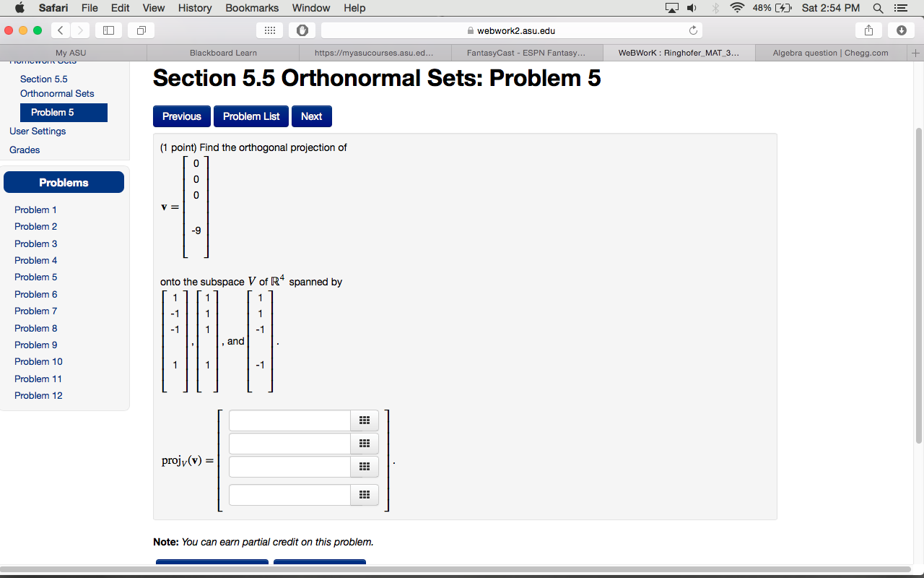Screen dimensions: 924x578
Task: Open the Apple menu
Action: 19,8
